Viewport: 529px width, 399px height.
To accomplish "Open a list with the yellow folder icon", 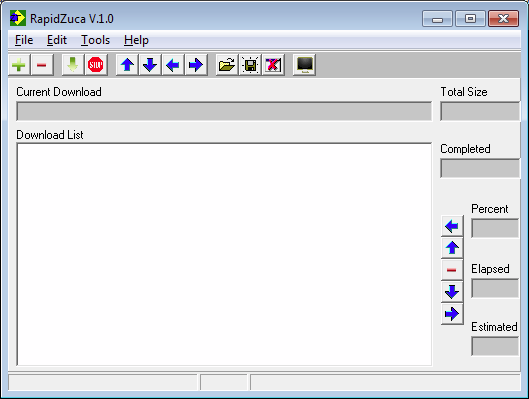I will tap(227, 65).
